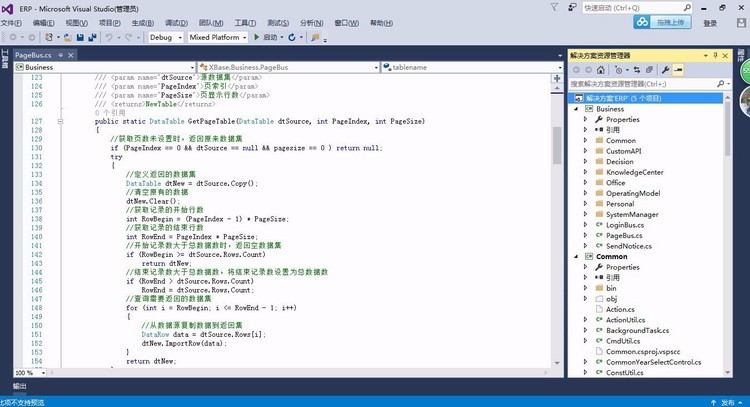Click the Sync with Active Document icon
750x407 pixels.
coord(637,70)
